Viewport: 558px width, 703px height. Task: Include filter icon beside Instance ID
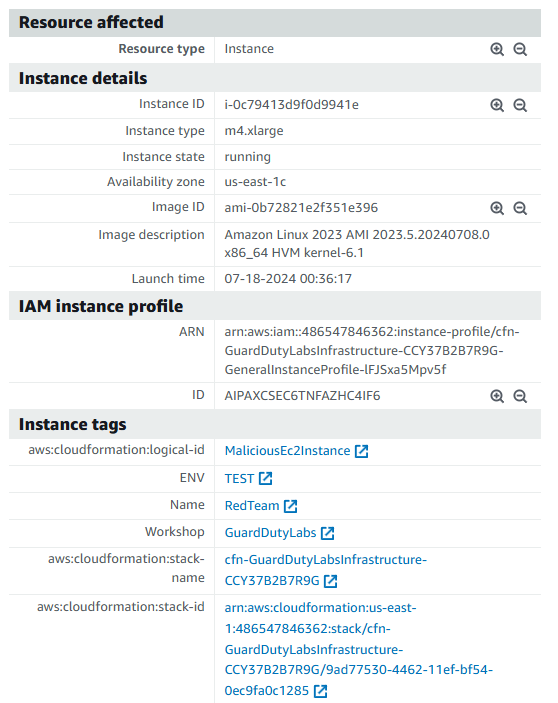click(x=497, y=105)
